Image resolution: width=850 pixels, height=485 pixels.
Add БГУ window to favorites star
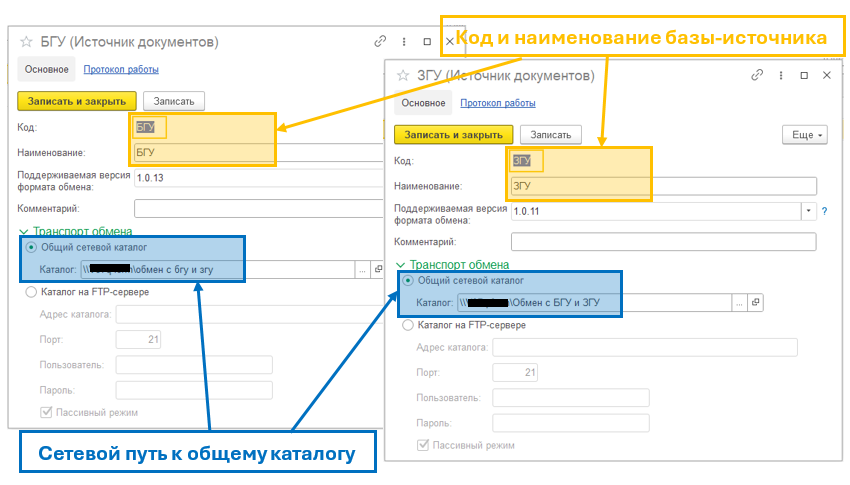click(26, 42)
